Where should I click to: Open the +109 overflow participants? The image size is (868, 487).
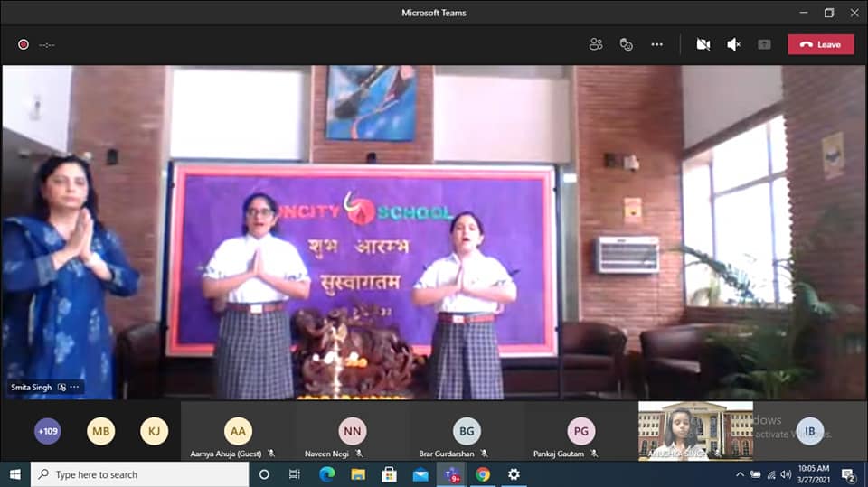[48, 431]
